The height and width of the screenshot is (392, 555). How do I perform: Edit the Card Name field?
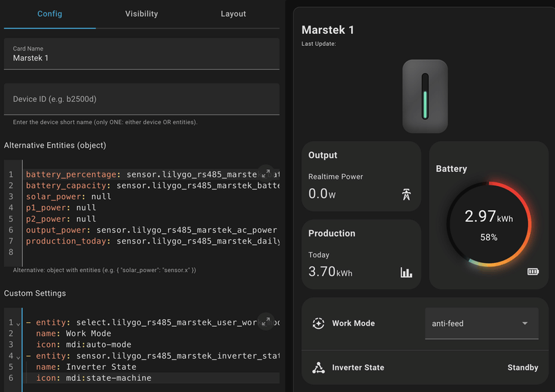coord(142,54)
